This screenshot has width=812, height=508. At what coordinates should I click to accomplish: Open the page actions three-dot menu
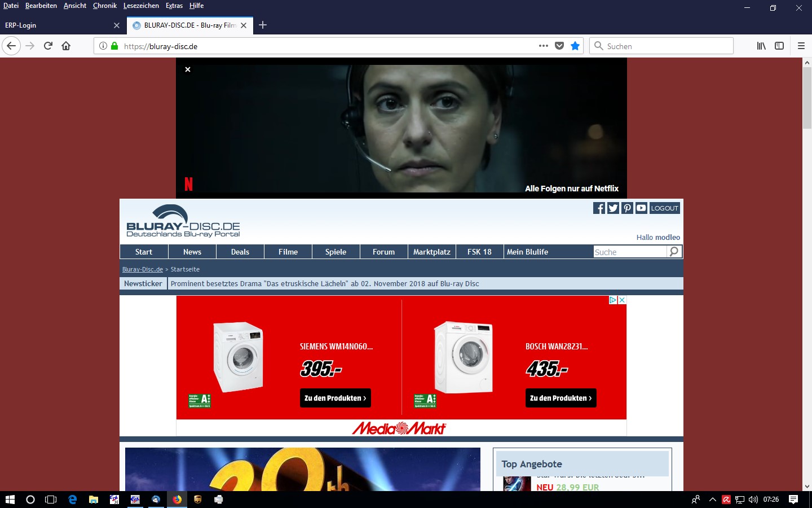click(544, 46)
